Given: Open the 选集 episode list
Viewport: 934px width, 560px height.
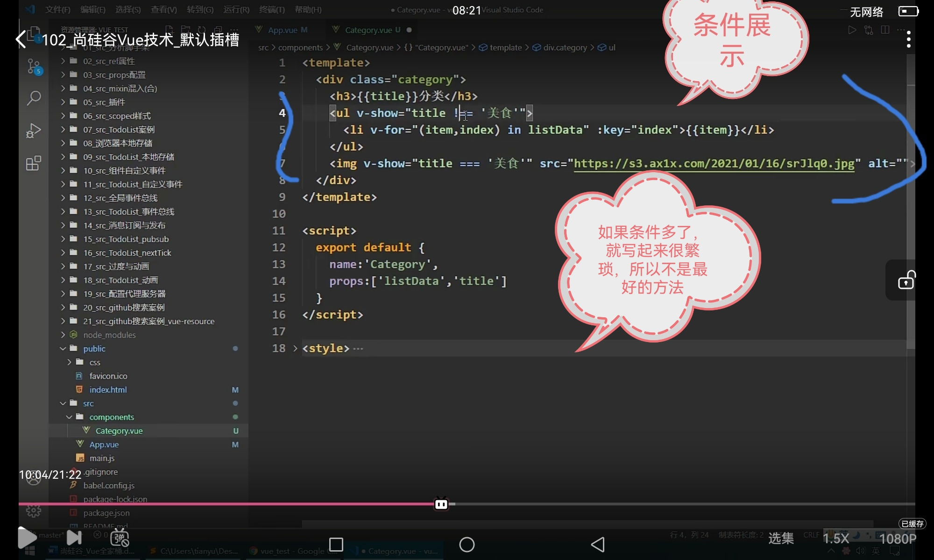Looking at the screenshot, I should (x=781, y=538).
